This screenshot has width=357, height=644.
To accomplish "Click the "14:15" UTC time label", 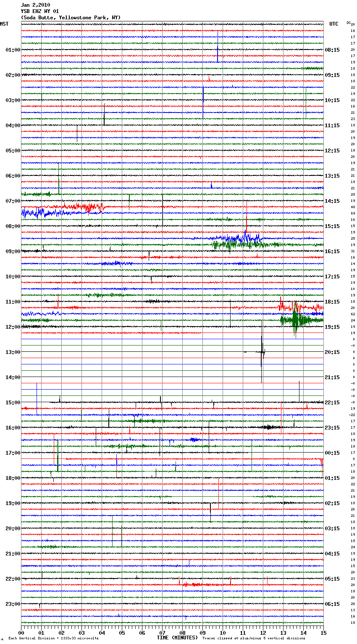I will click(x=332, y=201).
